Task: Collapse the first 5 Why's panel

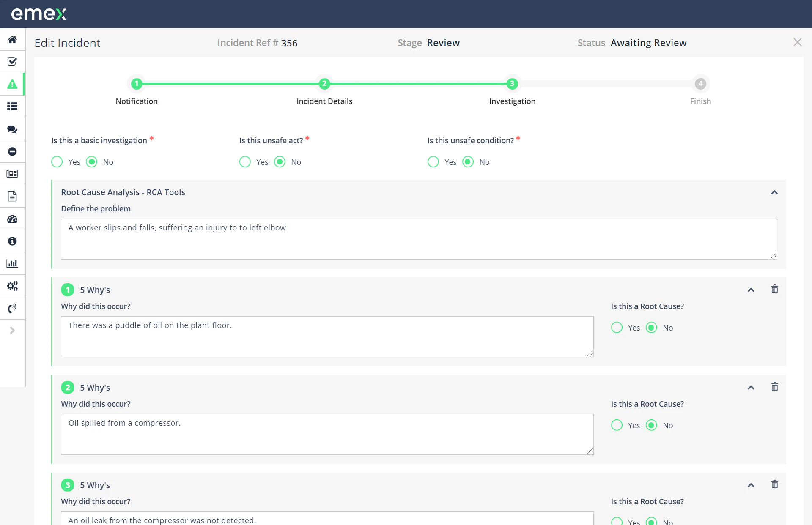Action: pos(751,290)
